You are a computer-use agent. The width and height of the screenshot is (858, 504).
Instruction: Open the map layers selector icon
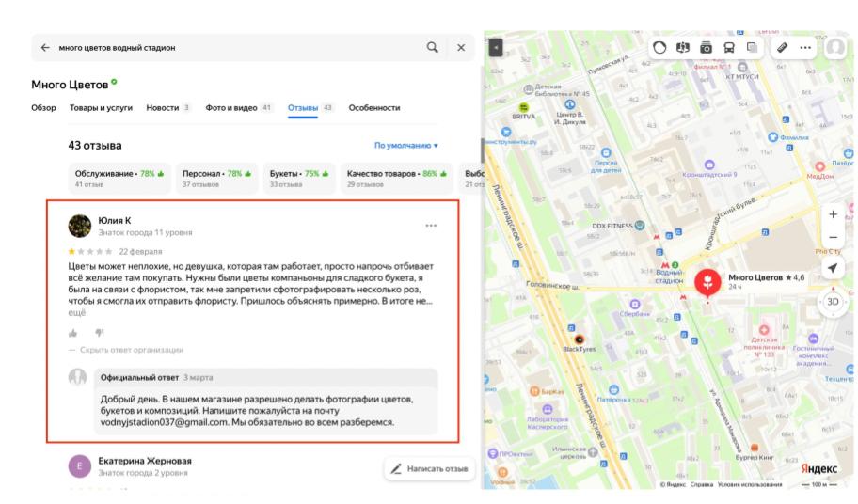tap(753, 48)
